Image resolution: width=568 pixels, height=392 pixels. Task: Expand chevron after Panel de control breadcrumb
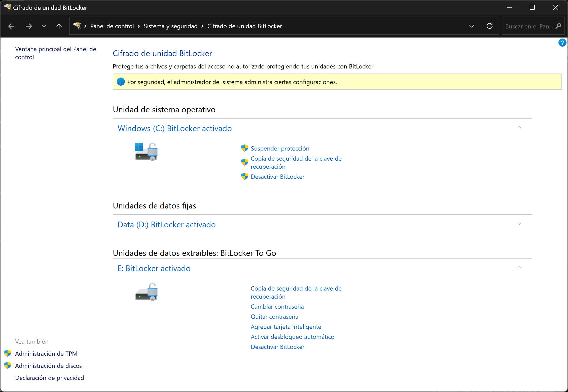pyautogui.click(x=139, y=26)
